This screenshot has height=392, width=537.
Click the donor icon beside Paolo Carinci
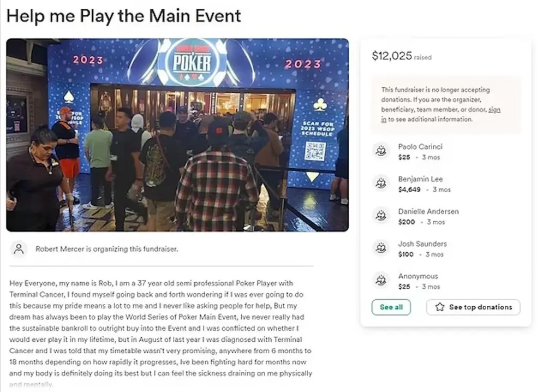point(381,151)
